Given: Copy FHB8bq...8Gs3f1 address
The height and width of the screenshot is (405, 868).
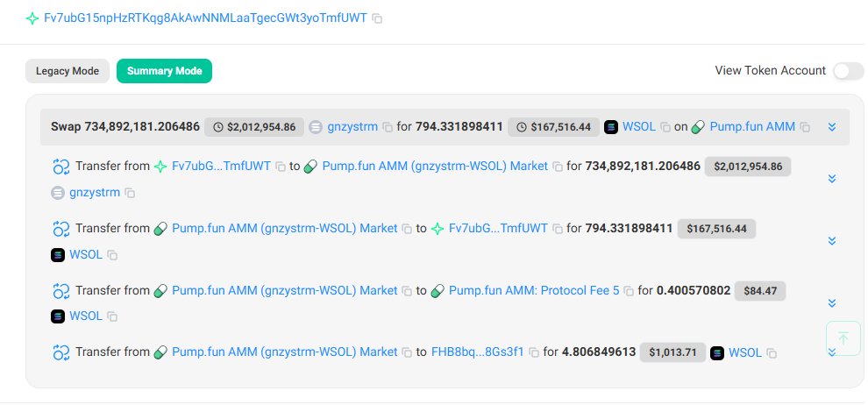Looking at the screenshot, I should (x=534, y=352).
